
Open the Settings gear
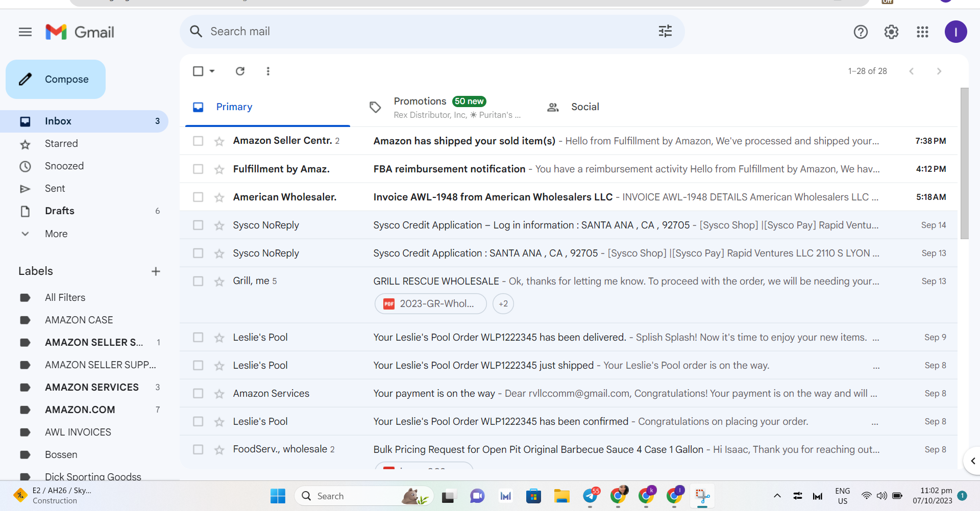click(891, 32)
